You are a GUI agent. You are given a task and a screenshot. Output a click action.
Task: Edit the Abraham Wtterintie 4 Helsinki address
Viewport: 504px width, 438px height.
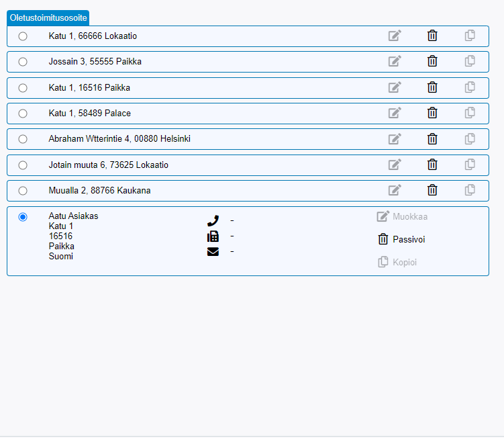tap(395, 138)
